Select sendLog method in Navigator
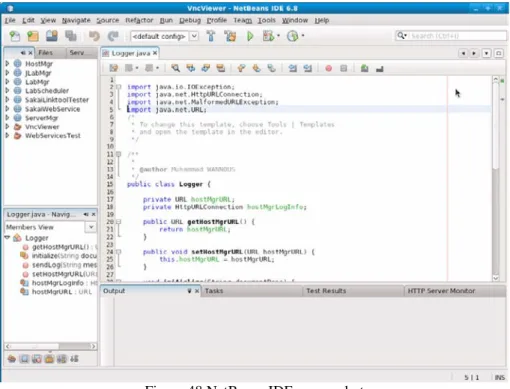Viewport: 510px width, 389px height. tap(64, 265)
